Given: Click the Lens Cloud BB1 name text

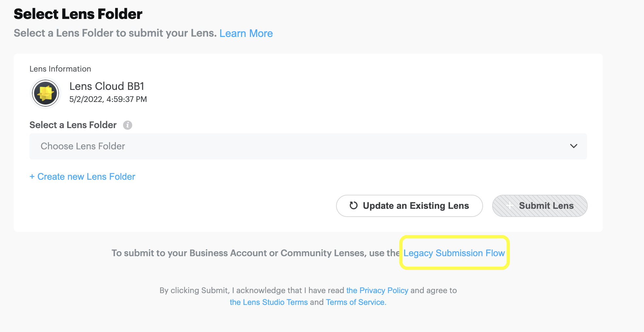Looking at the screenshot, I should point(107,86).
